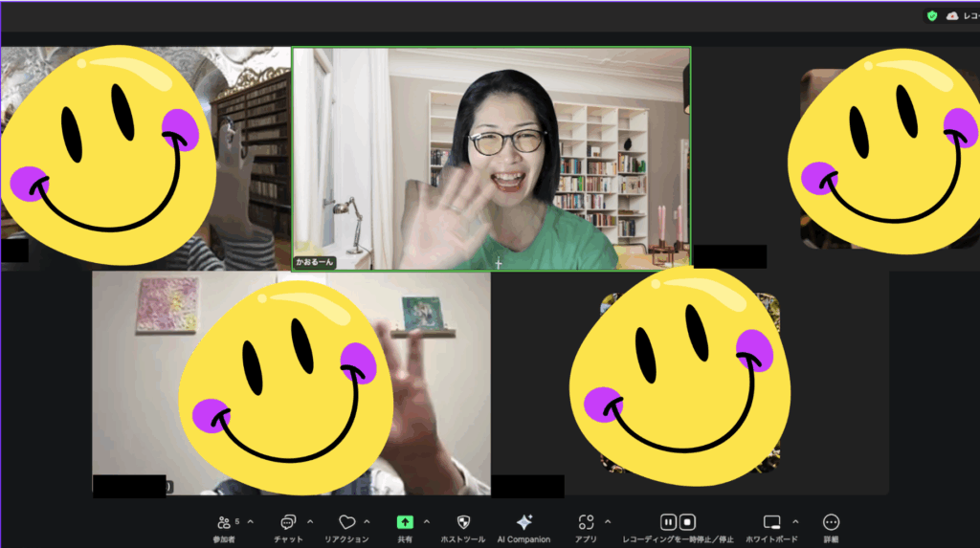Expand the chevron next to whiteboard
Image resolution: width=980 pixels, height=548 pixels.
[794, 522]
